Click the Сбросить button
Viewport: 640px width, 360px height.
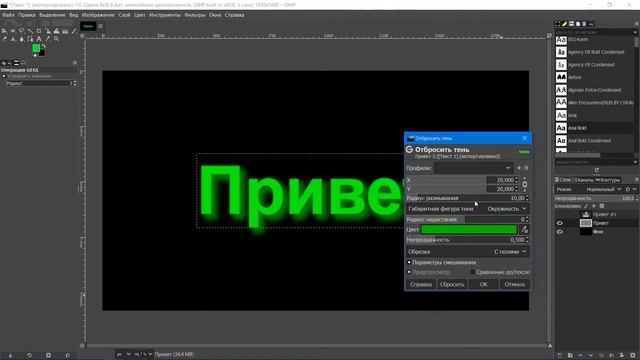(452, 284)
